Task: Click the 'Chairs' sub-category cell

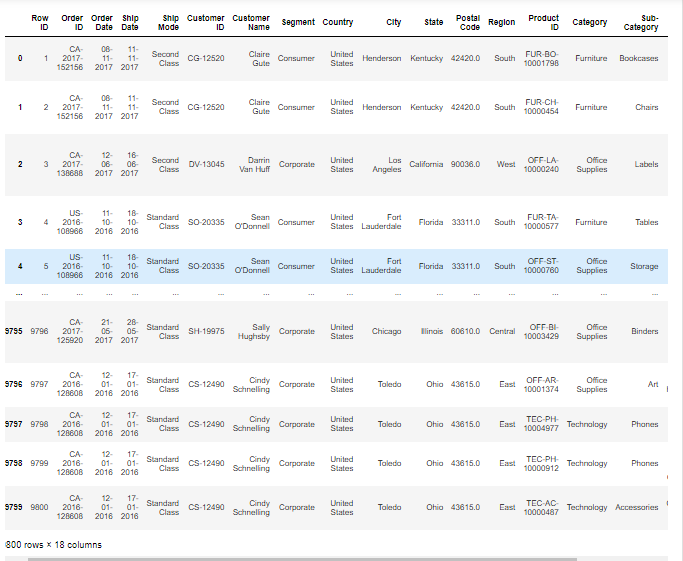Action: 646,107
